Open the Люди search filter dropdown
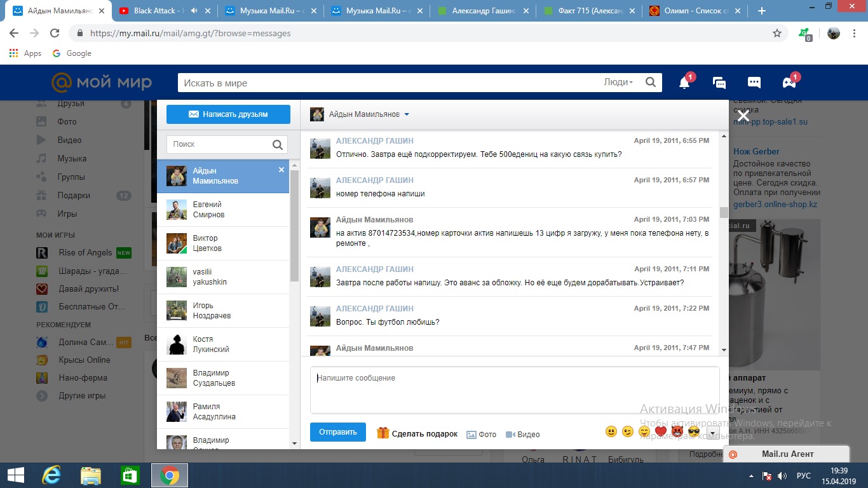 coord(618,83)
